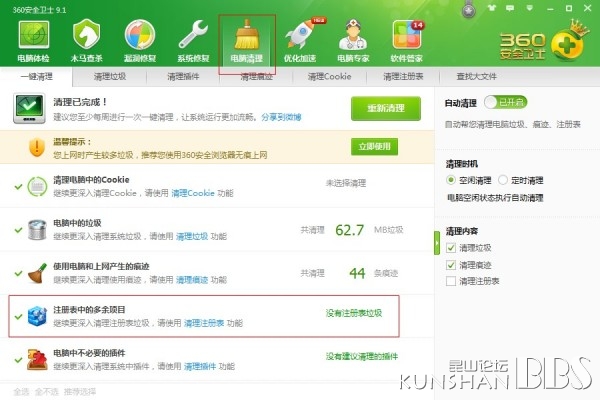Switch to 清理垃圾 tab
Viewport: 600px width, 400px height.
(110, 77)
